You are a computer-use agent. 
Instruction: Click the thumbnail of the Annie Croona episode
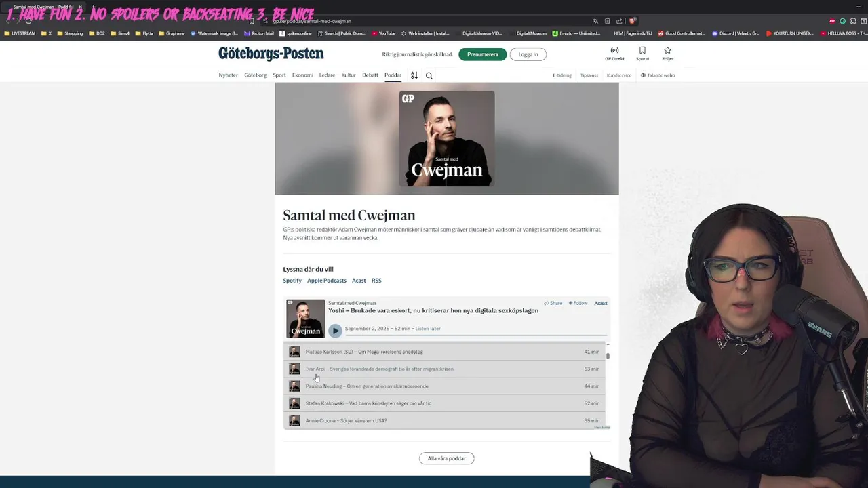(294, 420)
